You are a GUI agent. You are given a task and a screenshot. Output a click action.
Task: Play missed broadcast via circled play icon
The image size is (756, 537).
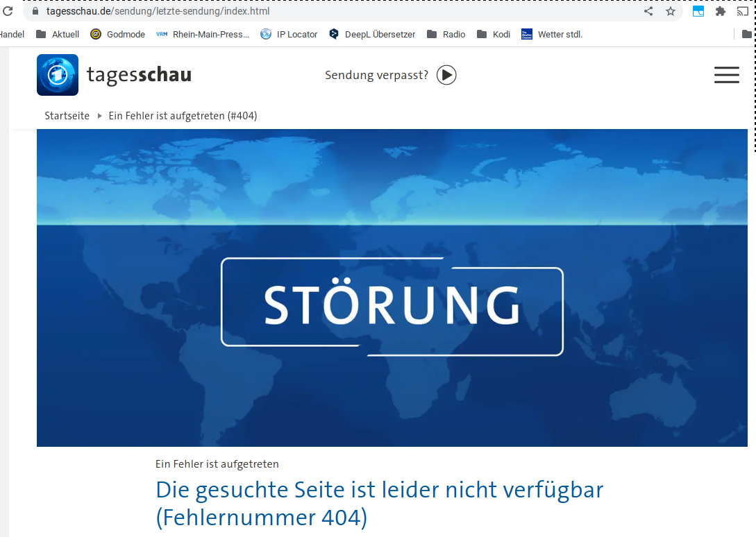pos(446,75)
